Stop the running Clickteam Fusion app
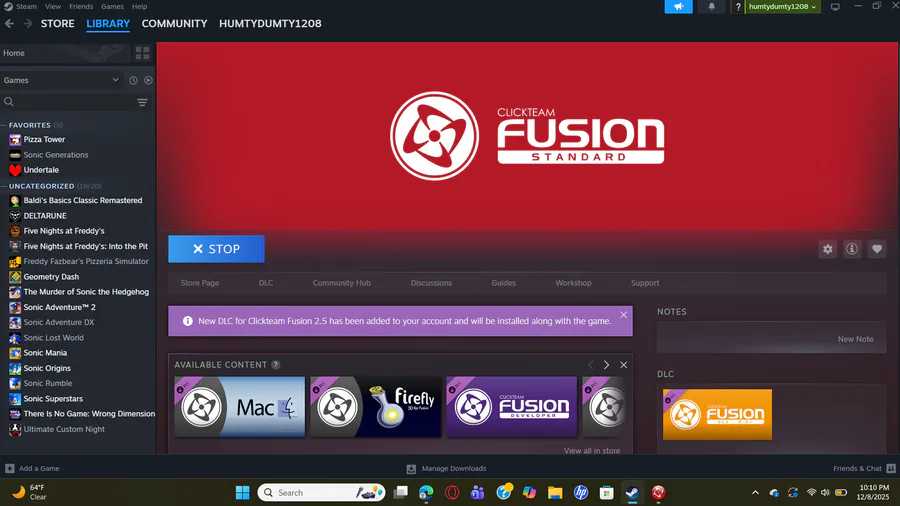900x506 pixels. (216, 249)
